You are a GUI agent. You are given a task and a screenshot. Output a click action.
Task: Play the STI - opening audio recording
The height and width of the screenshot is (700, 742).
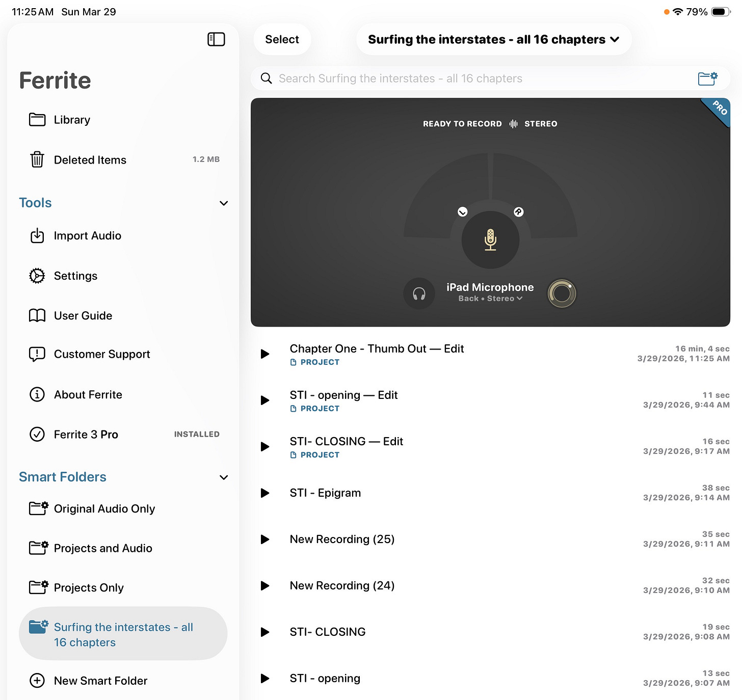click(265, 678)
